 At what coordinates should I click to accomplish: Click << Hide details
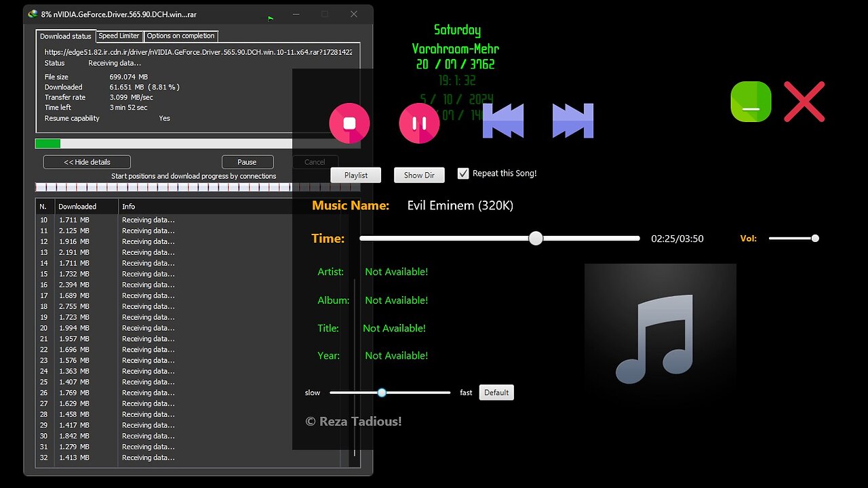point(87,162)
